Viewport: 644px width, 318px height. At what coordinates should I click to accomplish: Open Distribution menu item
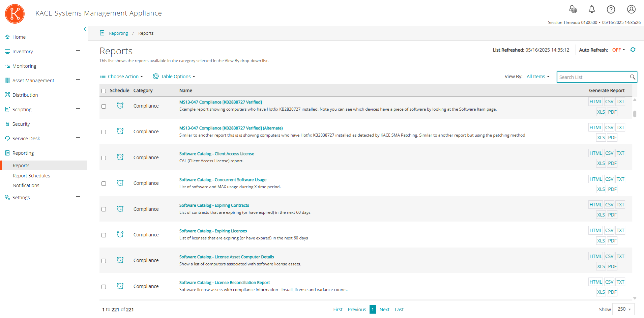[x=25, y=95]
